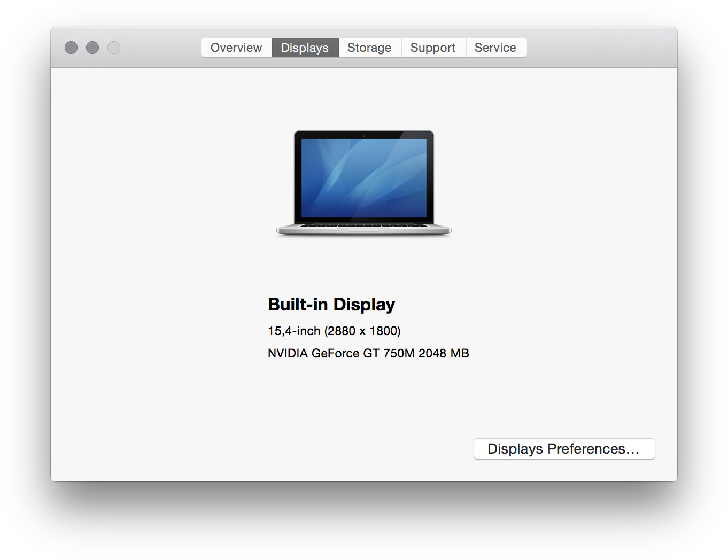
Task: Switch to the Overview tab
Action: pyautogui.click(x=236, y=48)
